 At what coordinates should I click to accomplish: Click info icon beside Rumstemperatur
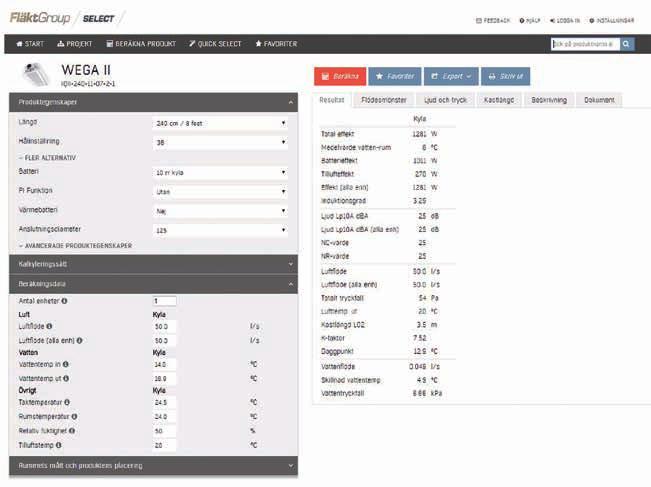tap(74, 416)
